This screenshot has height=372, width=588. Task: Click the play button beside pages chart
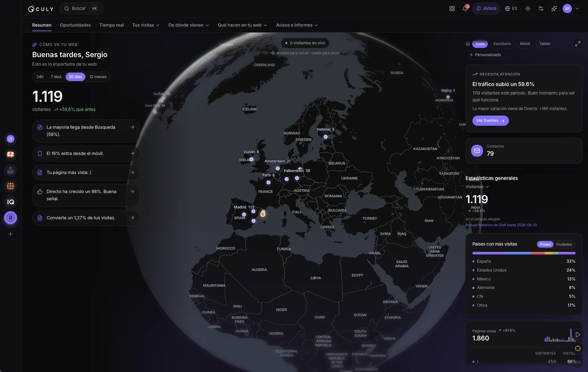tap(578, 335)
